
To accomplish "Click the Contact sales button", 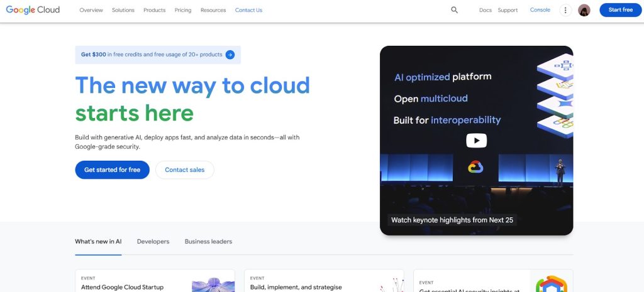I will pyautogui.click(x=185, y=170).
